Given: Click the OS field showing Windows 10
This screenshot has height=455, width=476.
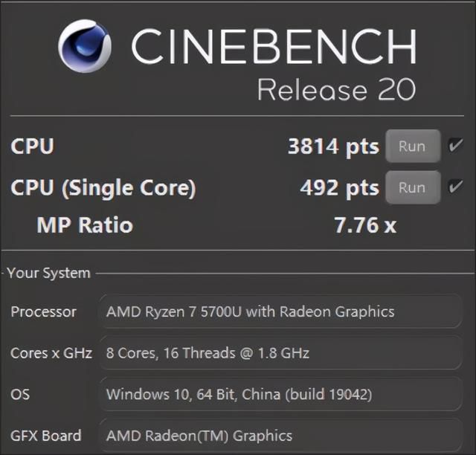Looking at the screenshot, I should tap(281, 394).
